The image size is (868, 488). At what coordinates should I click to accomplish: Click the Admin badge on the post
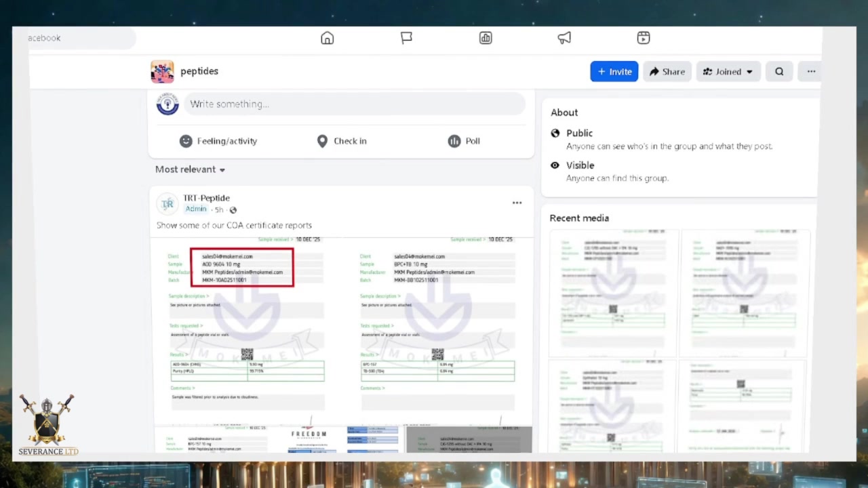coord(196,209)
